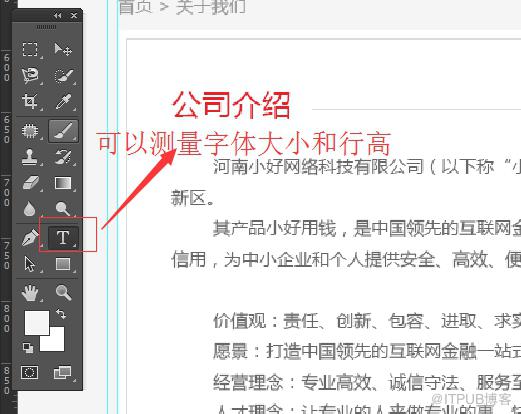Screen dimensions: 521x414
Task: Click the line starting 信用，为中小企业
Action: pyautogui.click(x=346, y=260)
